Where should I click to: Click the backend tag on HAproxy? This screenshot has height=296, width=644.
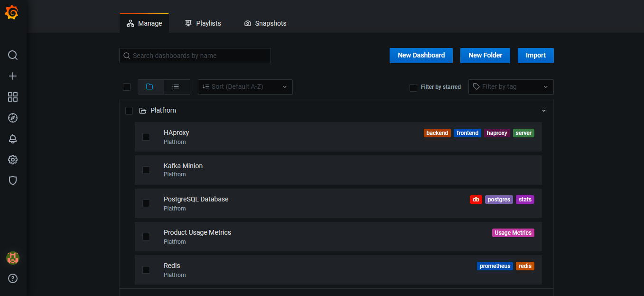coord(437,133)
